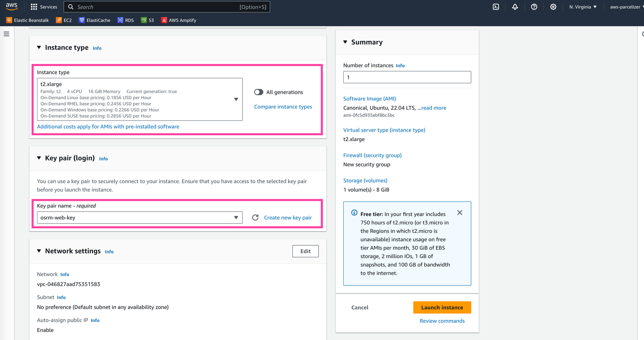Open EC2 from favorites bar
The width and height of the screenshot is (644, 340).
point(64,20)
